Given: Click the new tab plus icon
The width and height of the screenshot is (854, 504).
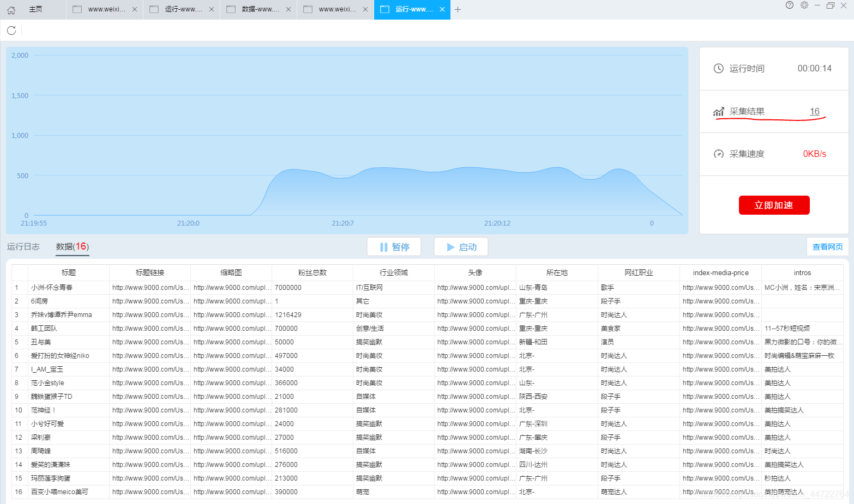Looking at the screenshot, I should [458, 9].
